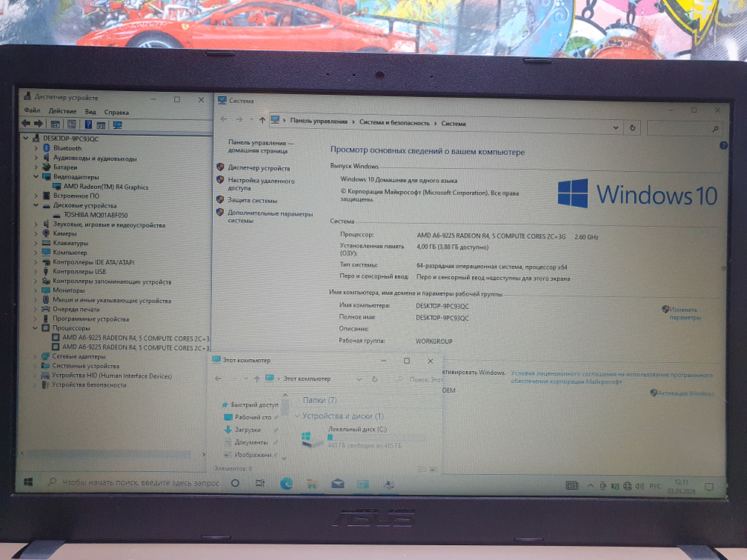Select Быстрый доступ in navigation pane
The width and height of the screenshot is (747, 560).
(x=255, y=405)
